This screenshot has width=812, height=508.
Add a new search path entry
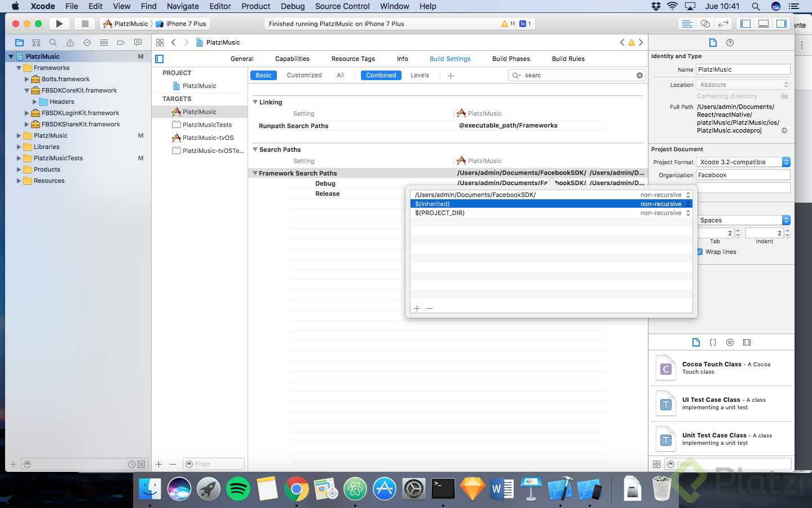(x=417, y=308)
